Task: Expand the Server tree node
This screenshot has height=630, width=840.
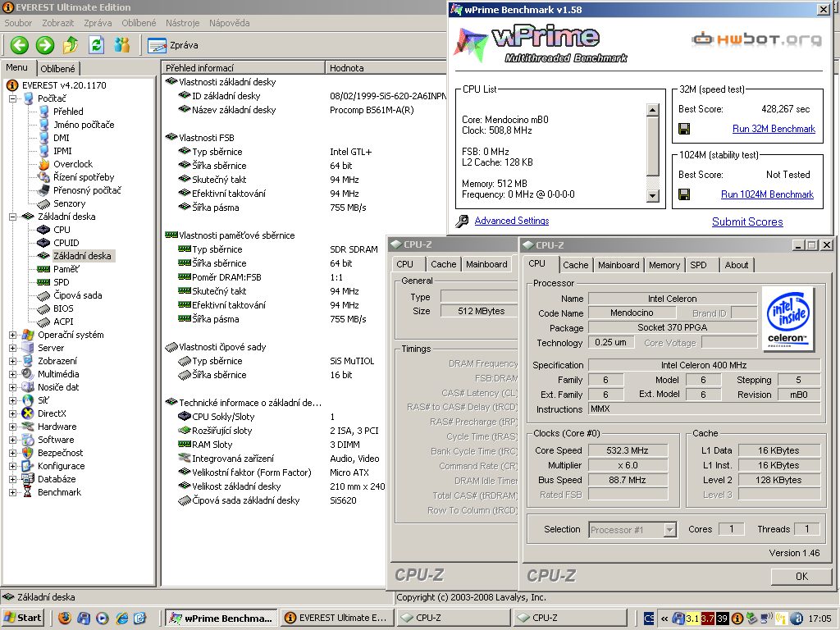Action: tap(12, 348)
